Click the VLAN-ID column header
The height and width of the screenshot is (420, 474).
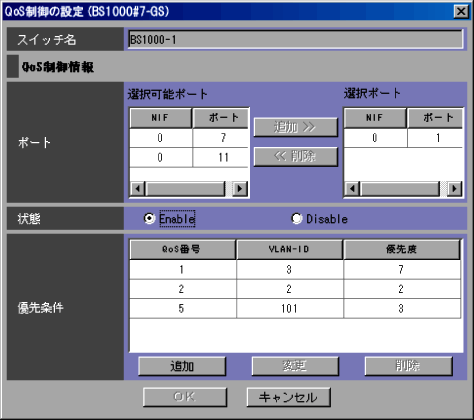click(x=289, y=249)
